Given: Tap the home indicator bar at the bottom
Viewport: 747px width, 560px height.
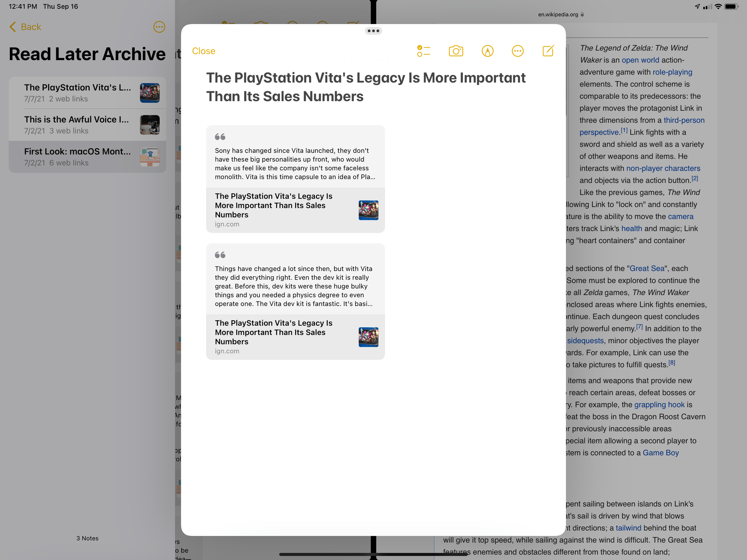Looking at the screenshot, I should click(x=373, y=555).
